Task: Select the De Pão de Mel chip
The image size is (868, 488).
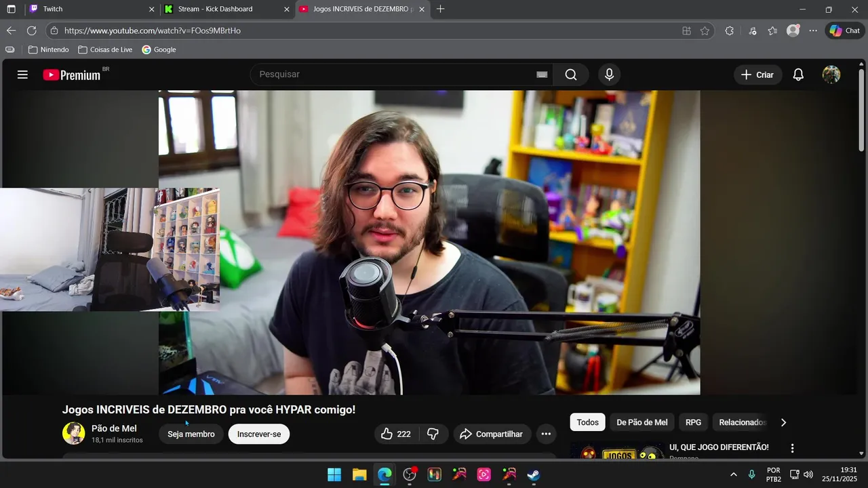Action: click(642, 422)
